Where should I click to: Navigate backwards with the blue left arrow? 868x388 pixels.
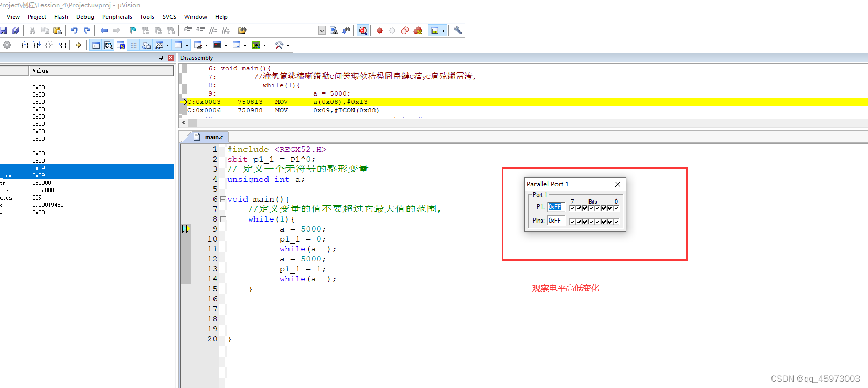[x=104, y=30]
